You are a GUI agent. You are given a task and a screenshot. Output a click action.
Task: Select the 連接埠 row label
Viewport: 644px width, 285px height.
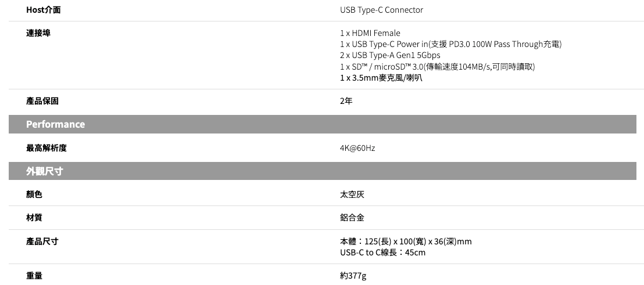(x=38, y=33)
